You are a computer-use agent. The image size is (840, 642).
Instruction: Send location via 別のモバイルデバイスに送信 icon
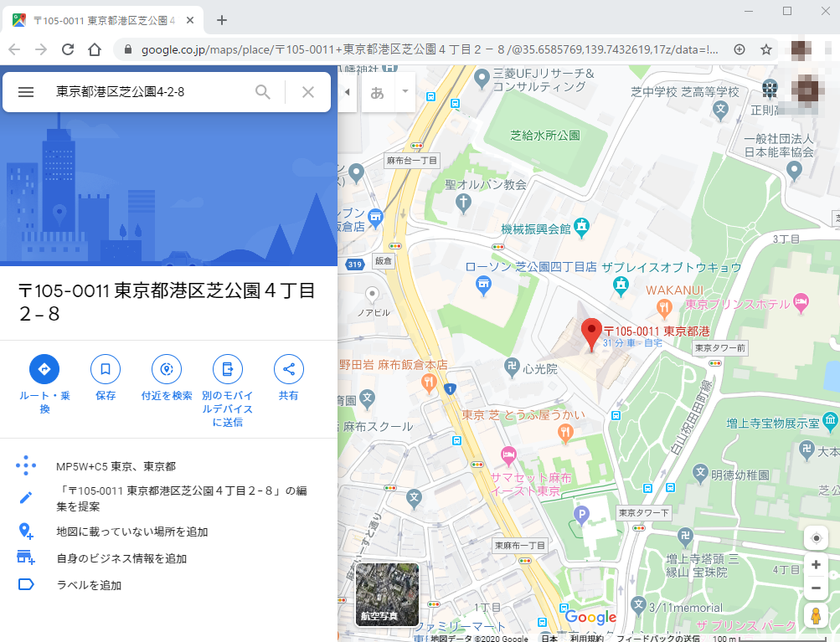[x=227, y=368]
